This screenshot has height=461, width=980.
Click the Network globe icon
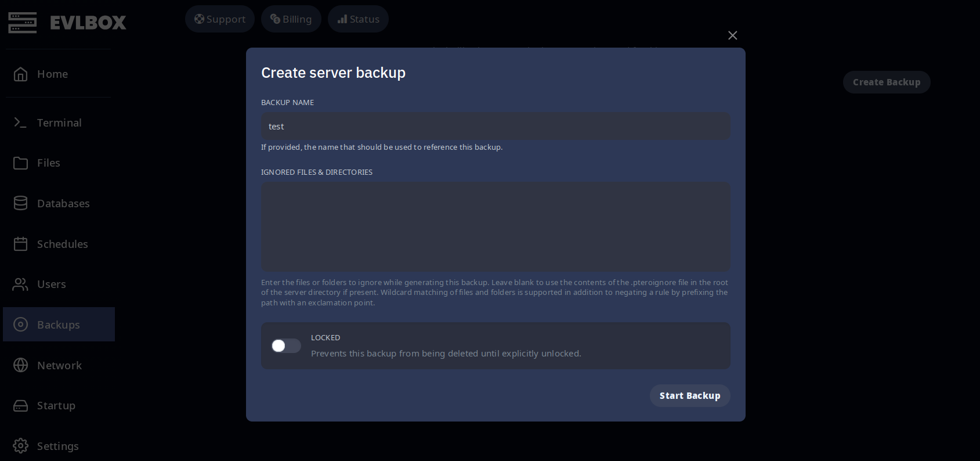pos(21,365)
